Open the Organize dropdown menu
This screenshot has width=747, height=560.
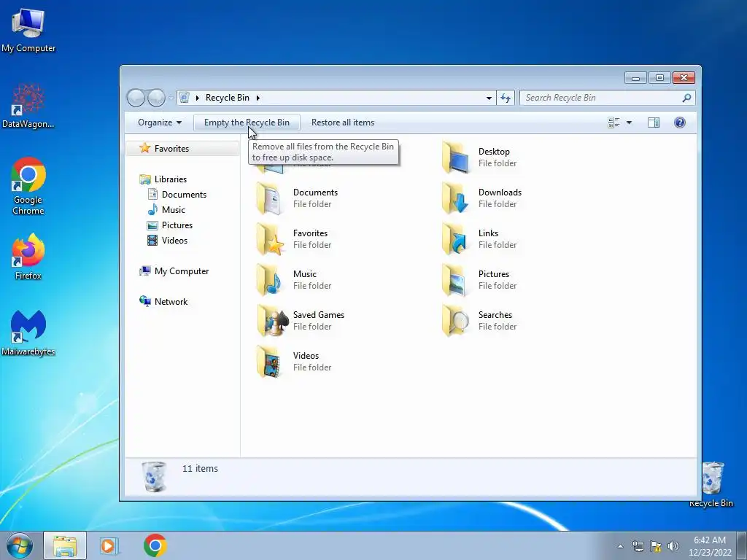coord(160,122)
